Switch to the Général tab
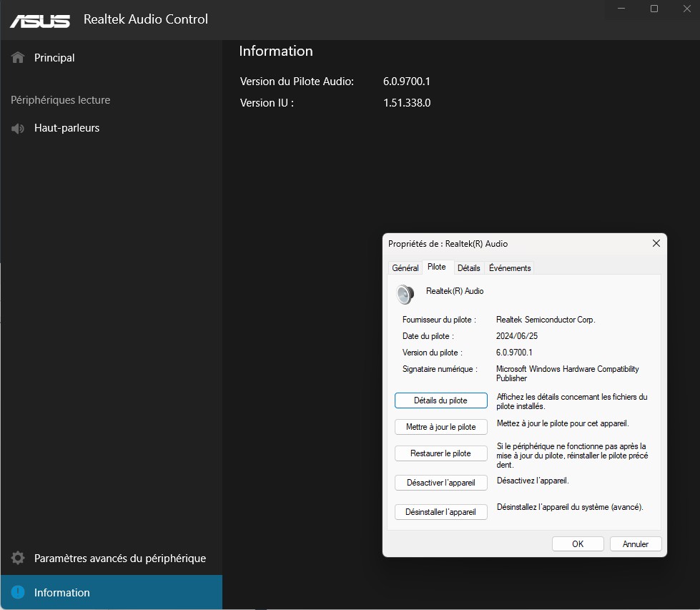The height and width of the screenshot is (610, 700). pyautogui.click(x=405, y=268)
